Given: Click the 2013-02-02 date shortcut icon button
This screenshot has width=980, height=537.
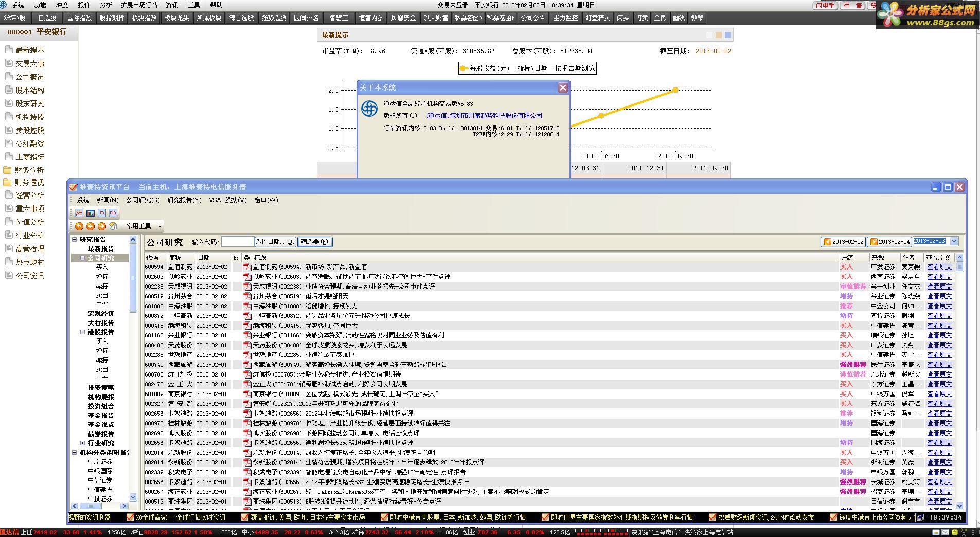Looking at the screenshot, I should point(843,242).
